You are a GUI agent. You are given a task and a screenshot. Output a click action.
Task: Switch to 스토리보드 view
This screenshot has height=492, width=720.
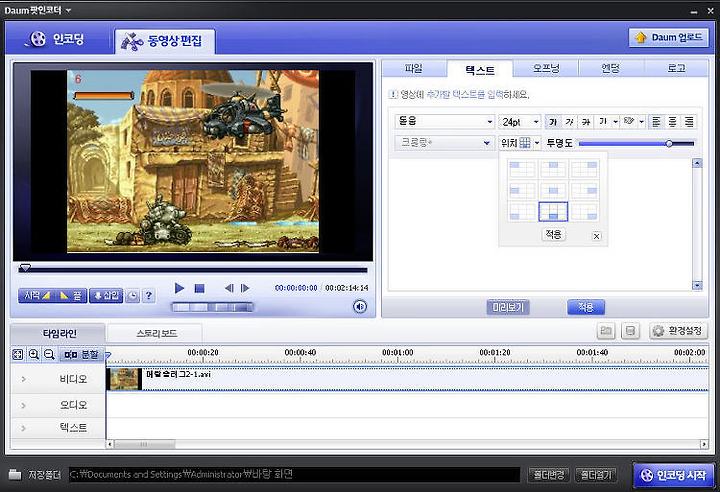[156, 333]
